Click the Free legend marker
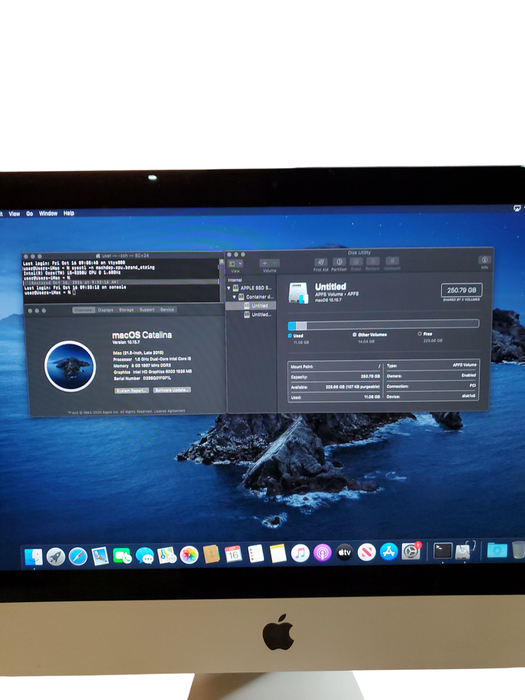The width and height of the screenshot is (525, 700). click(420, 333)
